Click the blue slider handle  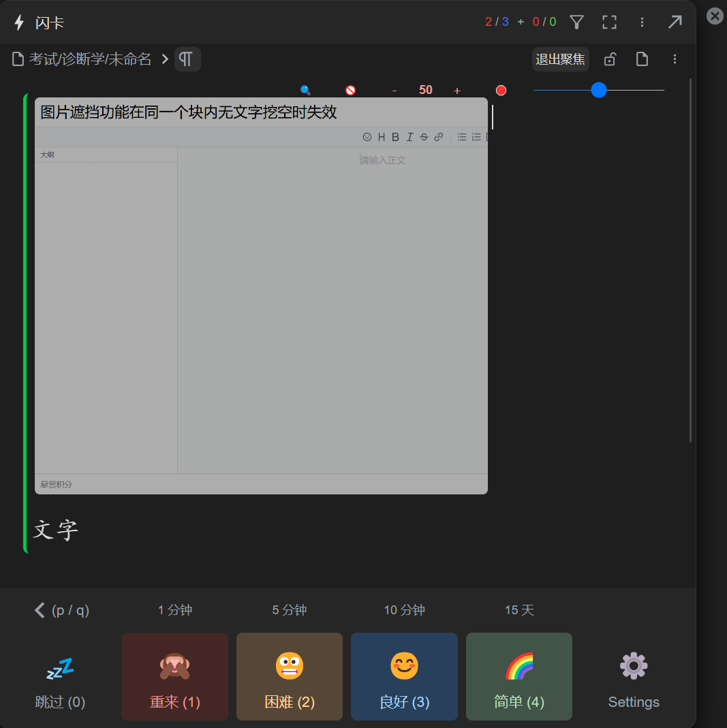(598, 89)
